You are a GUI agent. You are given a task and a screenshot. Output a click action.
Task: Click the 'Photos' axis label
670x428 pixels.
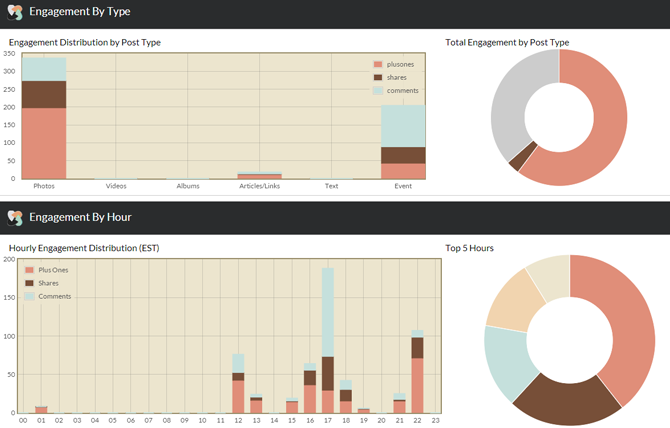[44, 186]
